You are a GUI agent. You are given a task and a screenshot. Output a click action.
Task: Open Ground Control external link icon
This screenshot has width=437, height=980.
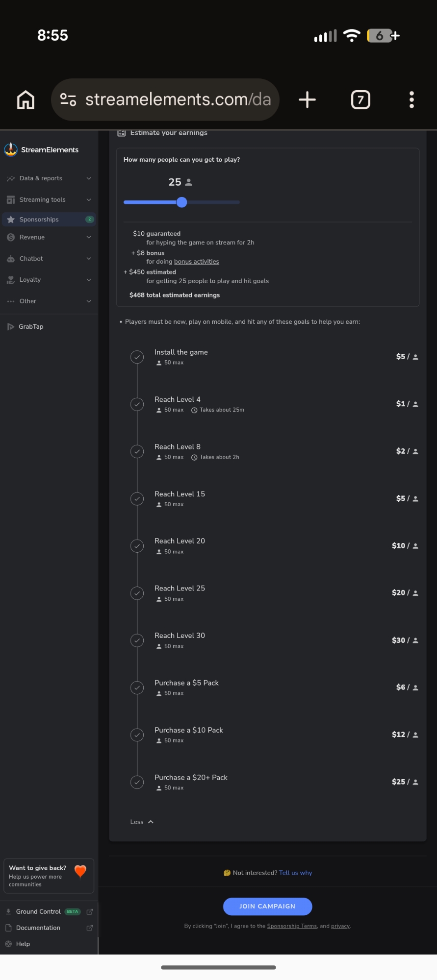[x=90, y=912]
